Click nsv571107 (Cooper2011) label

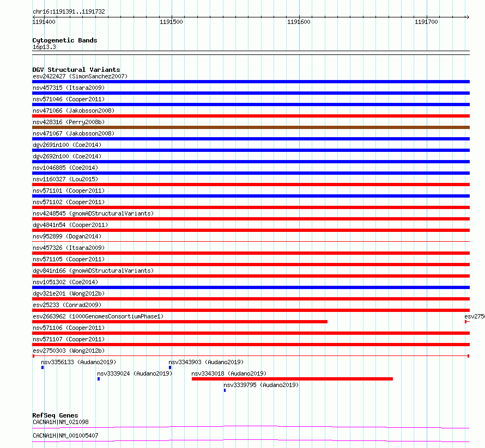(69, 339)
